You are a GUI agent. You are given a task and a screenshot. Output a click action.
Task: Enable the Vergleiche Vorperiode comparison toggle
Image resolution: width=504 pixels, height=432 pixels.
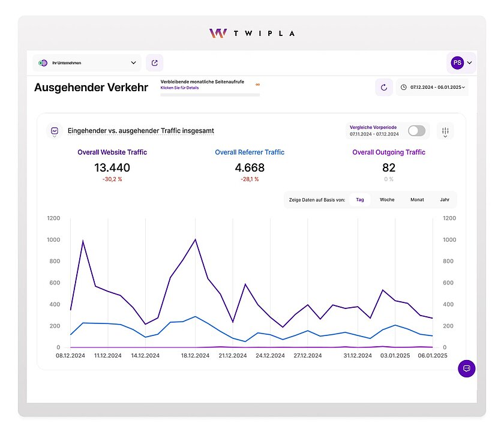coord(416,130)
